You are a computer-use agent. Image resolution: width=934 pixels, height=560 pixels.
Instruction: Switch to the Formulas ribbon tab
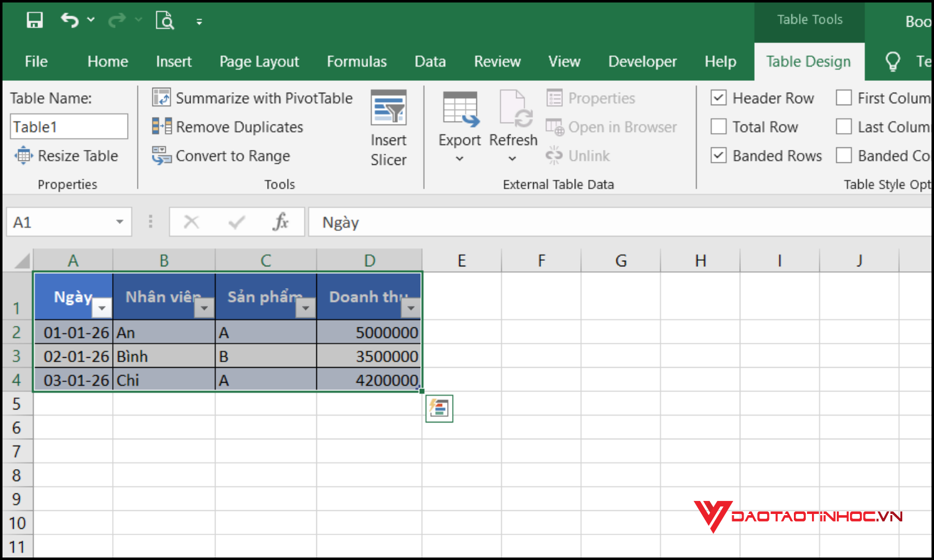click(356, 61)
